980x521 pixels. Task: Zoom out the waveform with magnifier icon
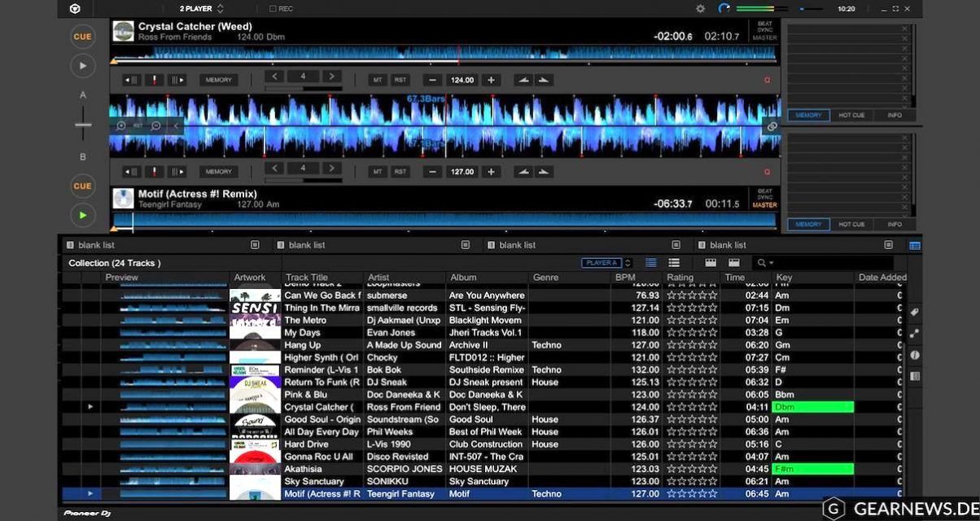(x=155, y=126)
